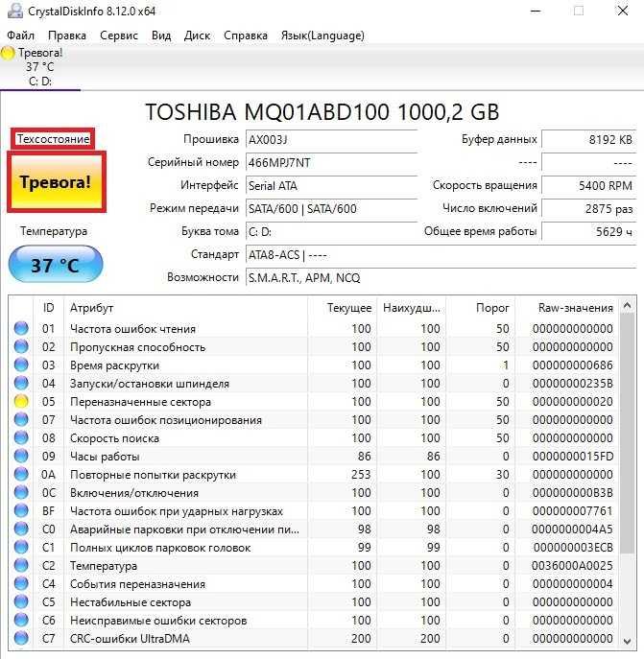Click the TOSHIBA MQ01ABD100 1000,2 GB title
The width and height of the screenshot is (644, 659).
coord(322,112)
